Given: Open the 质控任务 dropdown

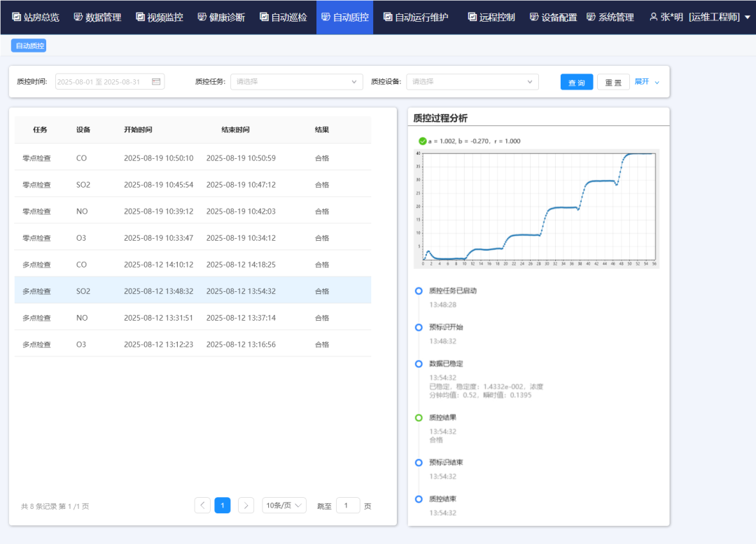Looking at the screenshot, I should (x=297, y=81).
